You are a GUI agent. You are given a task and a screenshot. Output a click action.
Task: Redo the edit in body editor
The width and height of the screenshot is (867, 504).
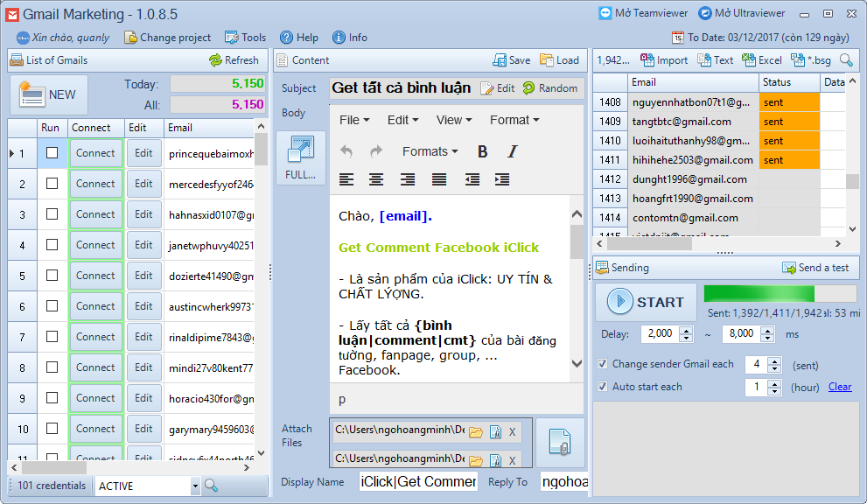376,151
